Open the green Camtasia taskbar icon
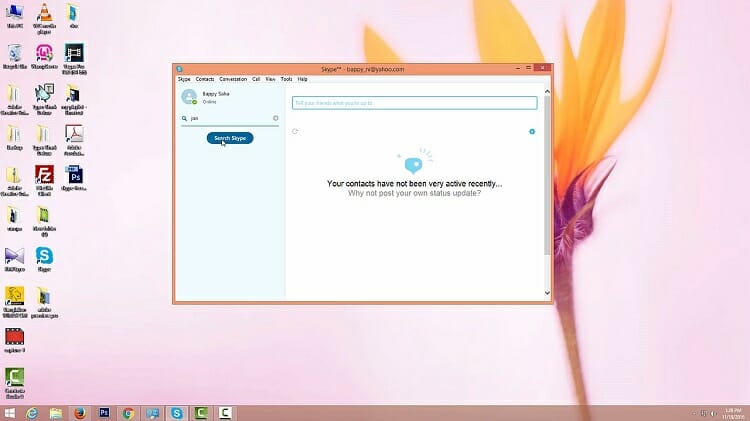Screen dimensions: 750x421 (x=201, y=413)
